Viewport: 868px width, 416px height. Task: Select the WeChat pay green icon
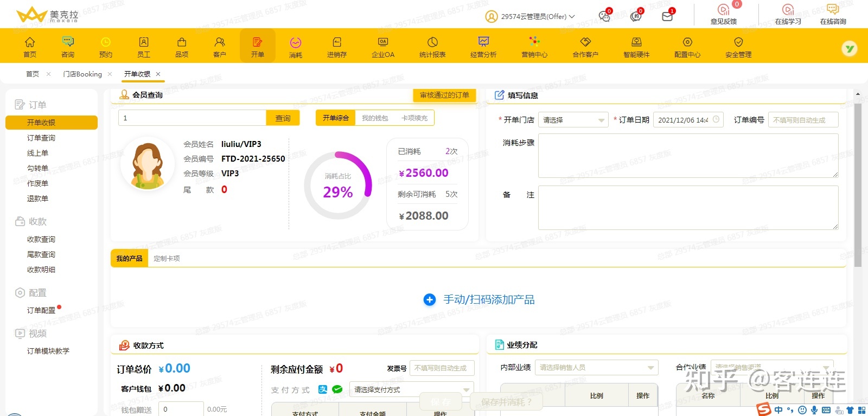tap(337, 389)
